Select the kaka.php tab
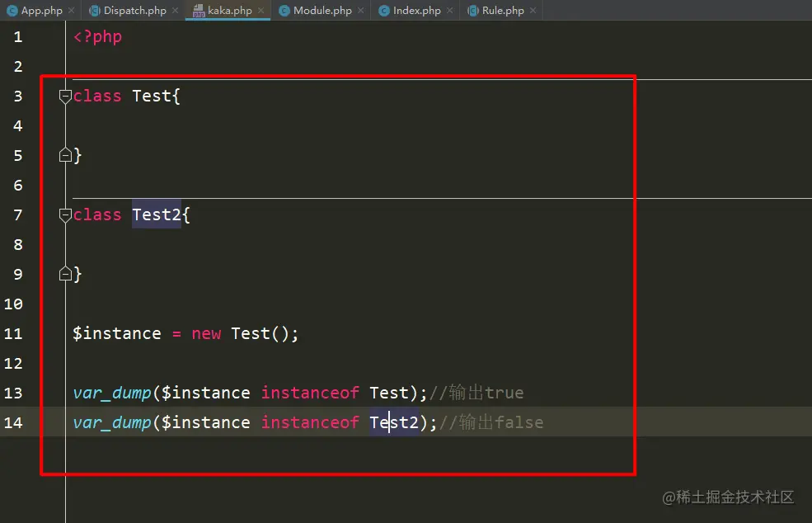This screenshot has width=812, height=523. (229, 11)
